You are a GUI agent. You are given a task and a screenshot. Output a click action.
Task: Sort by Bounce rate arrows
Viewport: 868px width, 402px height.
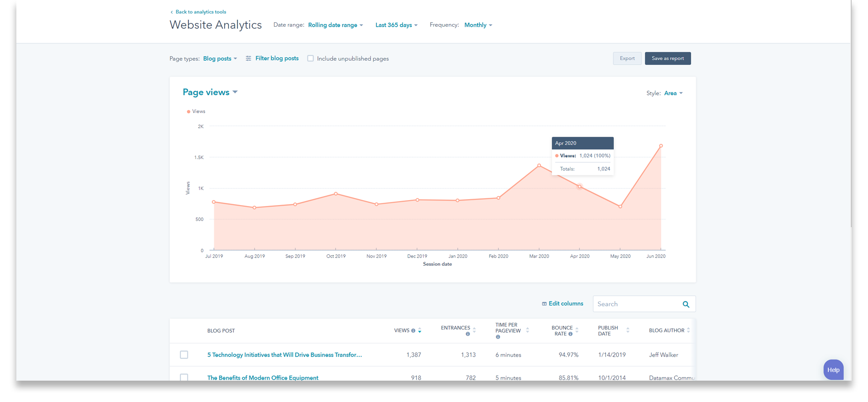tap(577, 330)
